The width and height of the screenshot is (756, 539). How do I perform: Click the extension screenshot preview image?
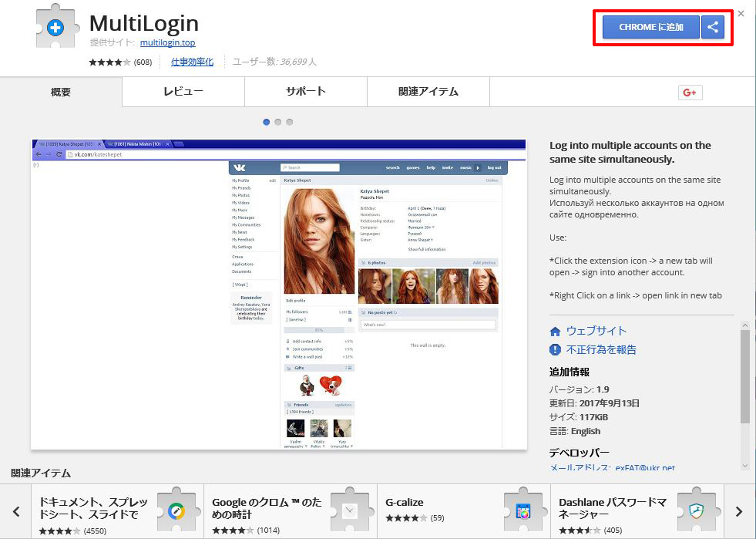coord(279,295)
